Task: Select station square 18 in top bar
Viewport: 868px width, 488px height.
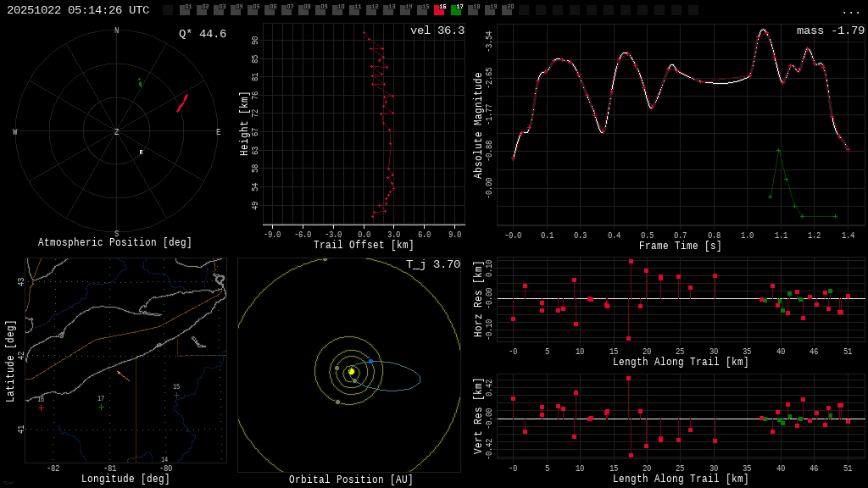Action: click(x=473, y=9)
